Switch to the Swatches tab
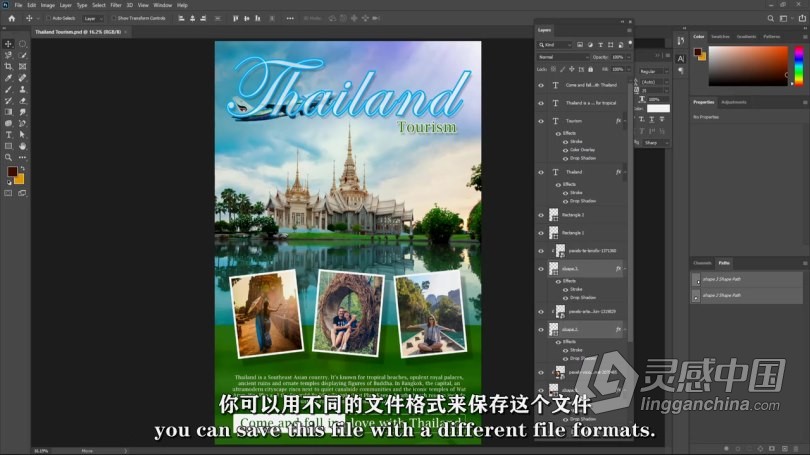810x455 pixels. click(x=720, y=37)
